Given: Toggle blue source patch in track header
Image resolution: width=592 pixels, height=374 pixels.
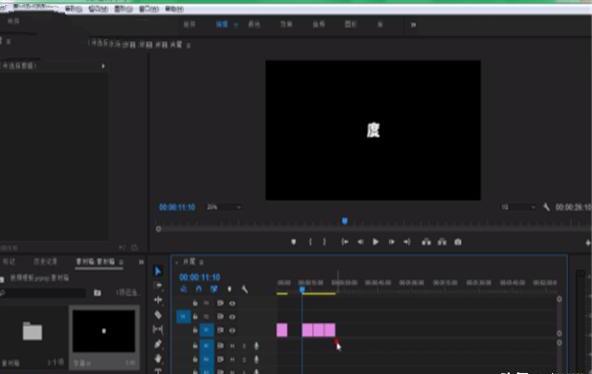Looking at the screenshot, I should 183,317.
